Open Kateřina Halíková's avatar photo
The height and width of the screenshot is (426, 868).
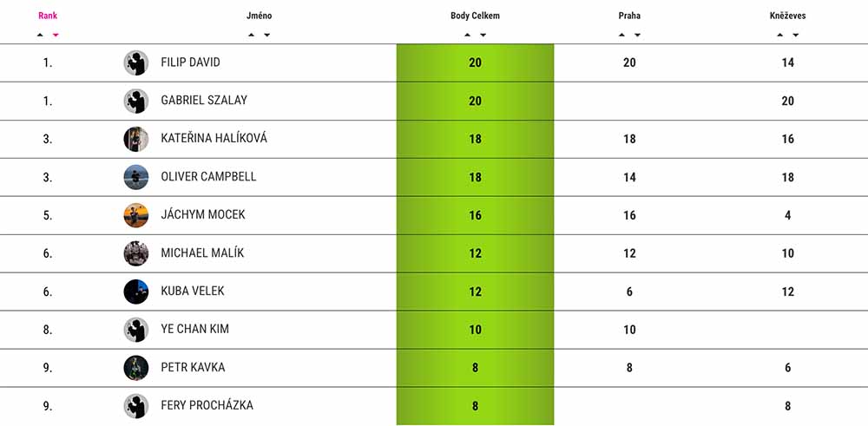click(136, 139)
